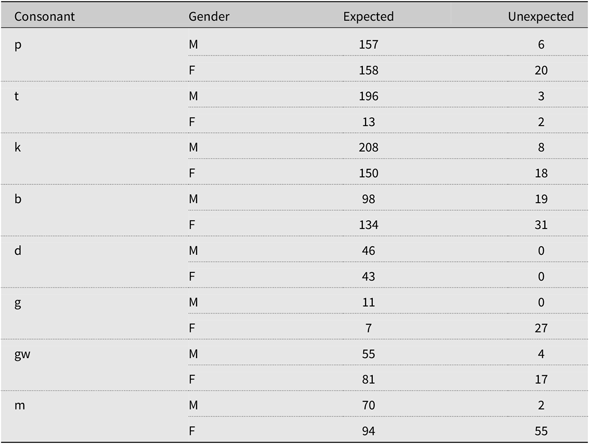Select consonant d row label

click(18, 250)
